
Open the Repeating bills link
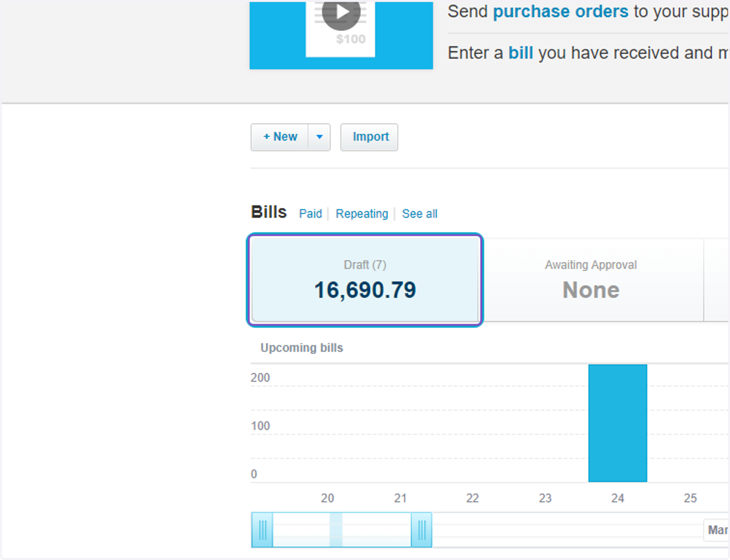362,213
